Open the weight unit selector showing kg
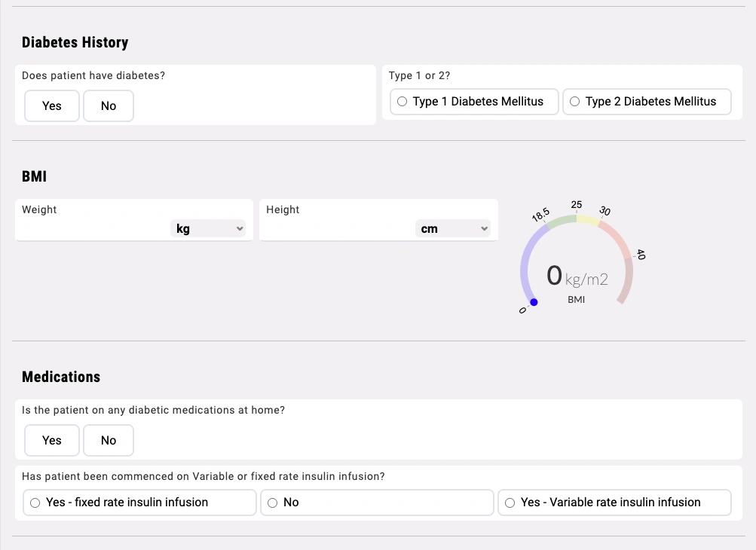This screenshot has width=756, height=550. (208, 228)
